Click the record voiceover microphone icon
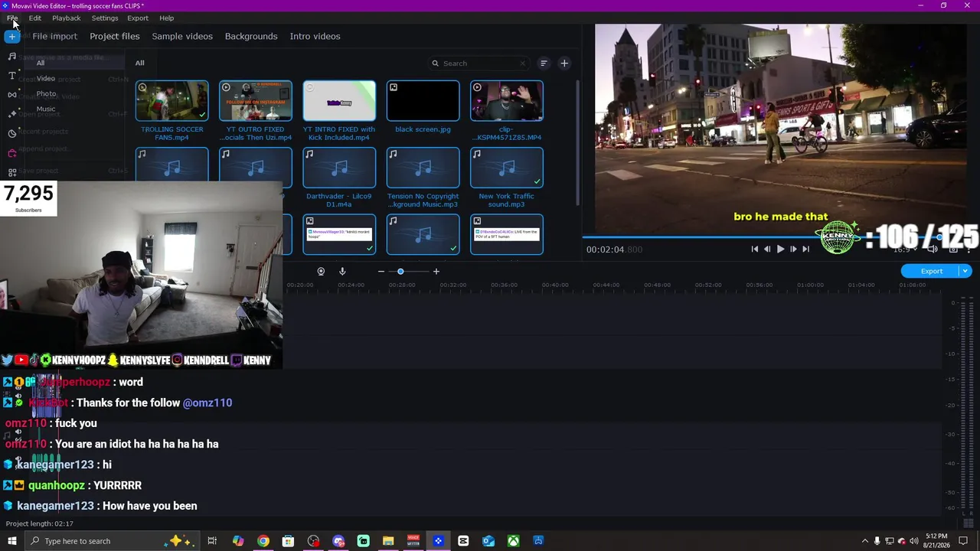Viewport: 980px width, 551px height. tap(342, 271)
